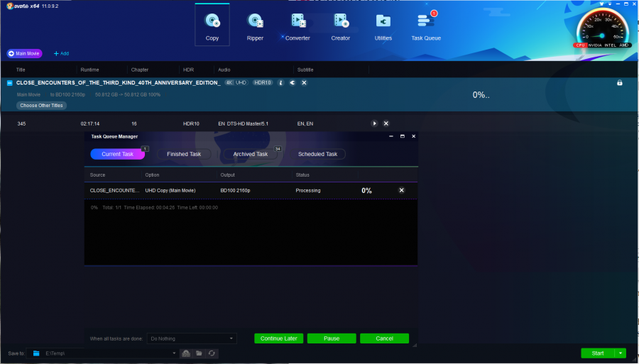Open the Utilities module
The height and width of the screenshot is (364, 639).
tap(383, 26)
